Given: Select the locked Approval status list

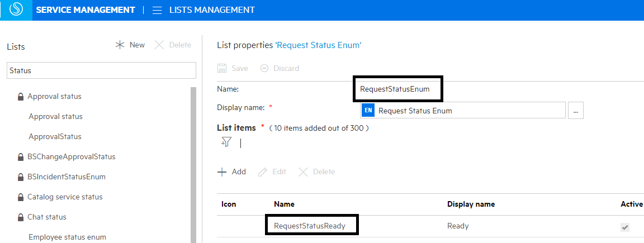Looking at the screenshot, I should coord(54,96).
